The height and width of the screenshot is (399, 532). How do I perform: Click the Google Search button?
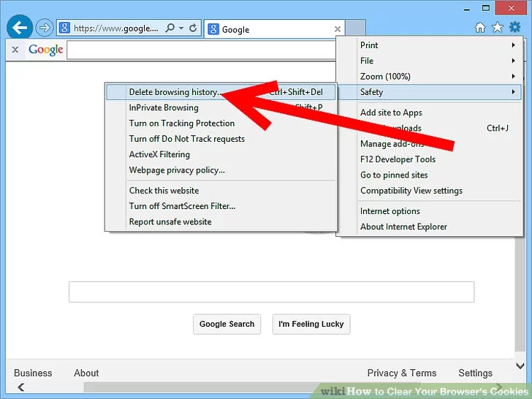coord(227,324)
